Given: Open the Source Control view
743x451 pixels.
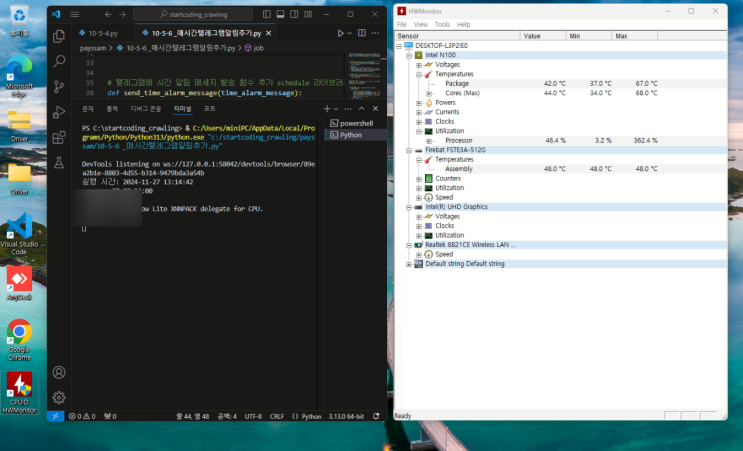Looking at the screenshot, I should [59, 87].
